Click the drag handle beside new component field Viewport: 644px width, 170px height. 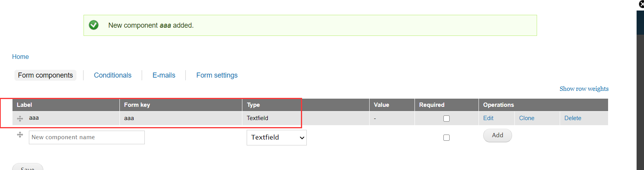click(x=20, y=135)
